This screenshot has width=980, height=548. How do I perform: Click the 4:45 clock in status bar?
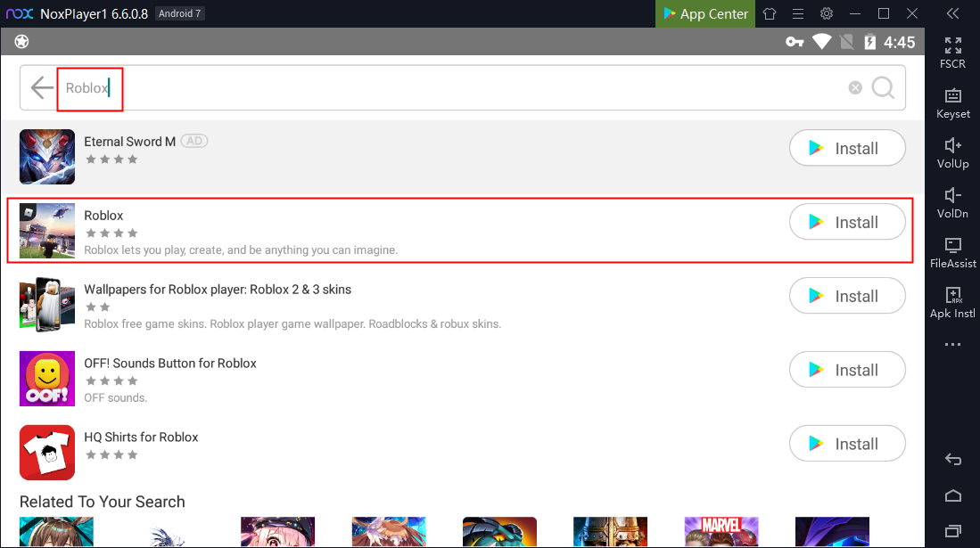point(900,42)
